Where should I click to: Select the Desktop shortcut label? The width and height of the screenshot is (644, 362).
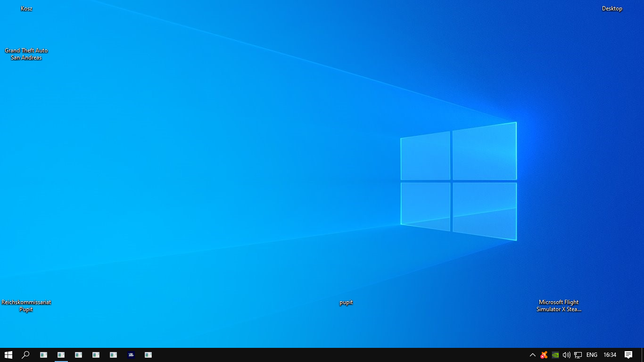click(612, 8)
